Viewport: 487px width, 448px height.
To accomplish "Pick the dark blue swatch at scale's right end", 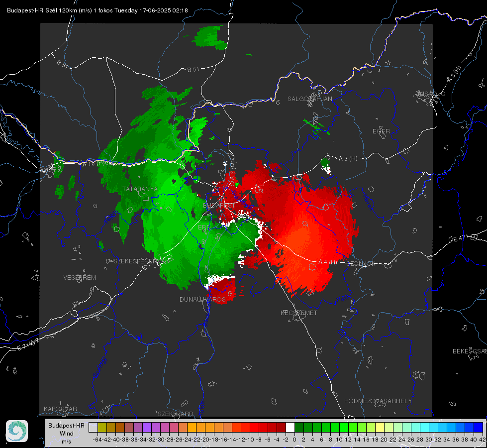I will point(479,427).
